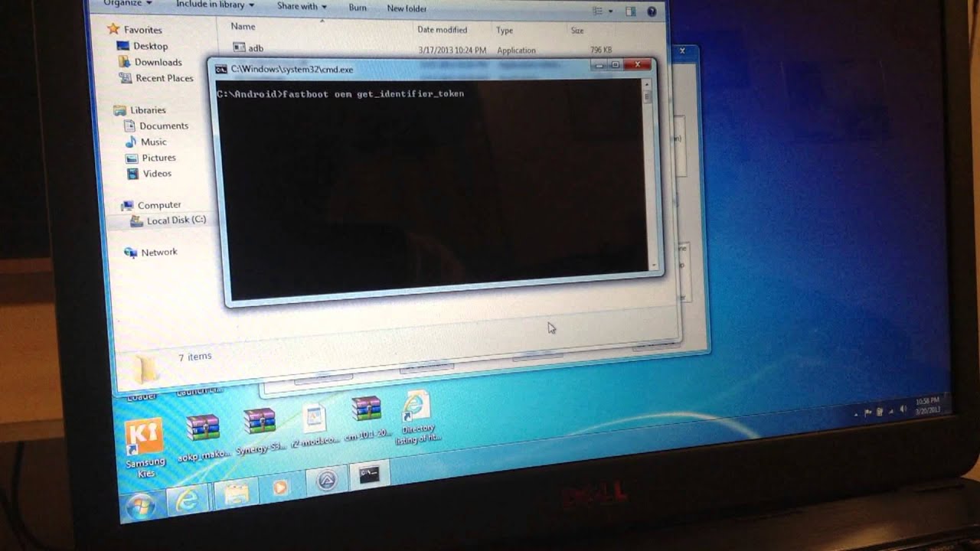
Task: Click the New folder button
Action: pyautogui.click(x=407, y=8)
